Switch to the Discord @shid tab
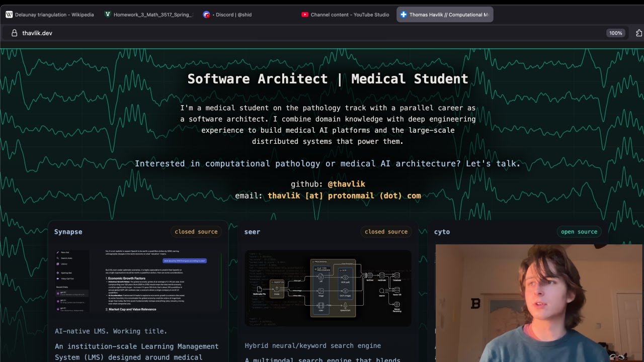 [247, 15]
